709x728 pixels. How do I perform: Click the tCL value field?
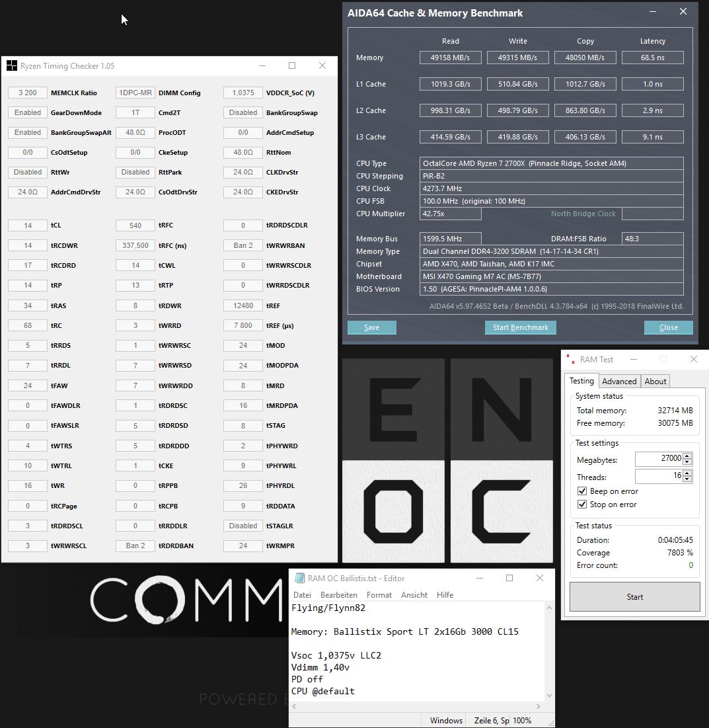click(x=27, y=225)
